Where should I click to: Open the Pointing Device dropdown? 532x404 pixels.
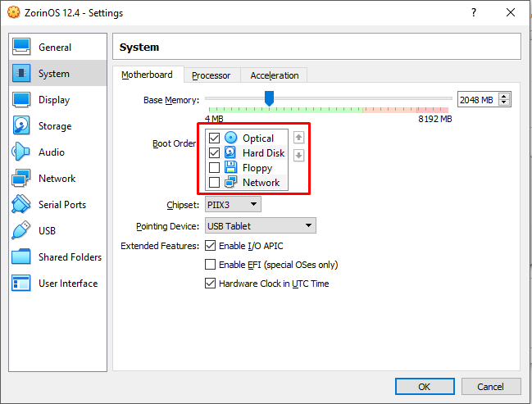[x=260, y=225]
